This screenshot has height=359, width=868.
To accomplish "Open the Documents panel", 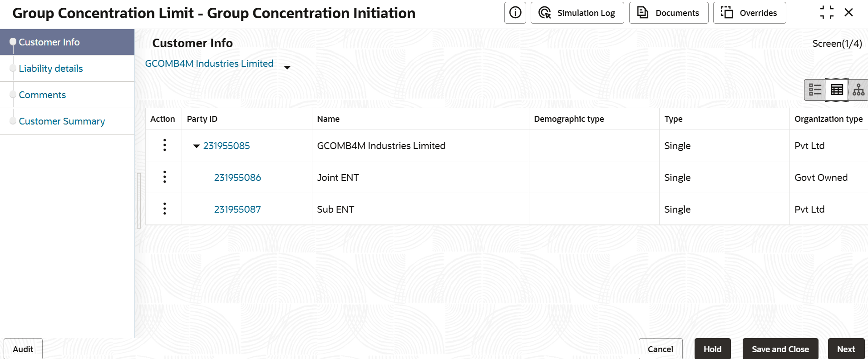I will [x=668, y=13].
